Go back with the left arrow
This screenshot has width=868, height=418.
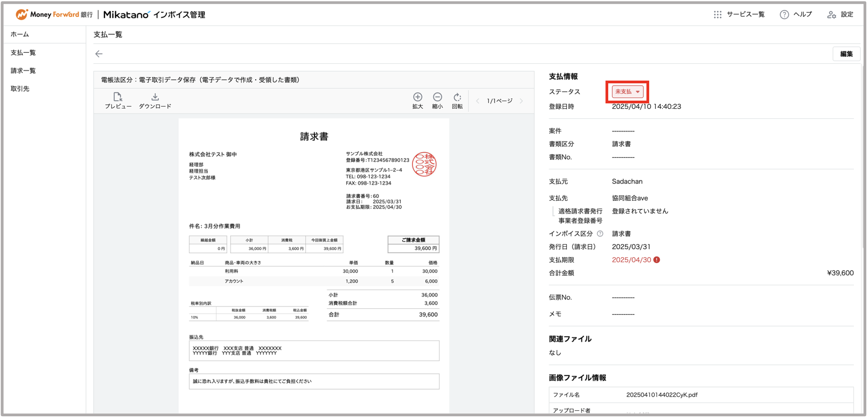pos(99,54)
